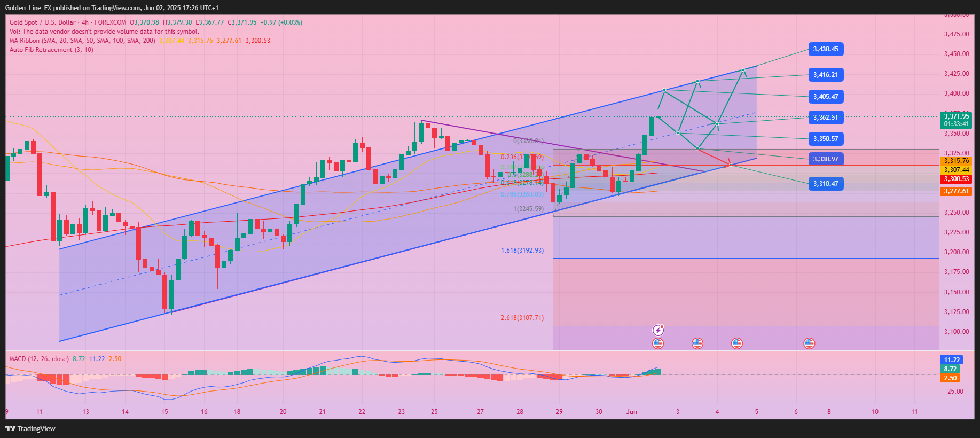Viewport: 980px width, 438px height.
Task: Click the red 3,300.53 axis tag
Action: point(956,179)
